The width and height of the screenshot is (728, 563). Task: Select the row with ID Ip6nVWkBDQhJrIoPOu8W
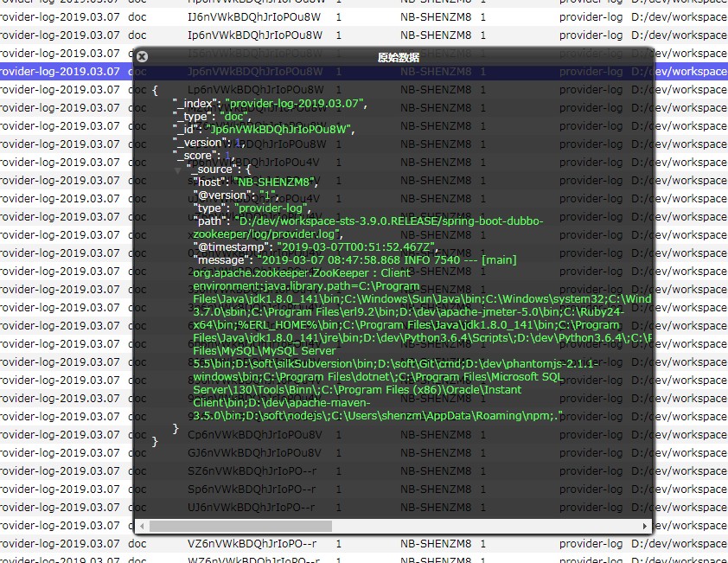(255, 35)
